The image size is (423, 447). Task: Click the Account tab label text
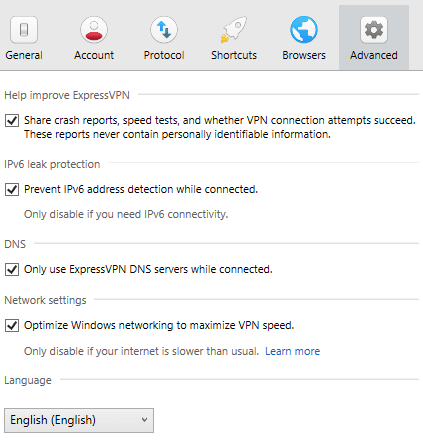[94, 55]
